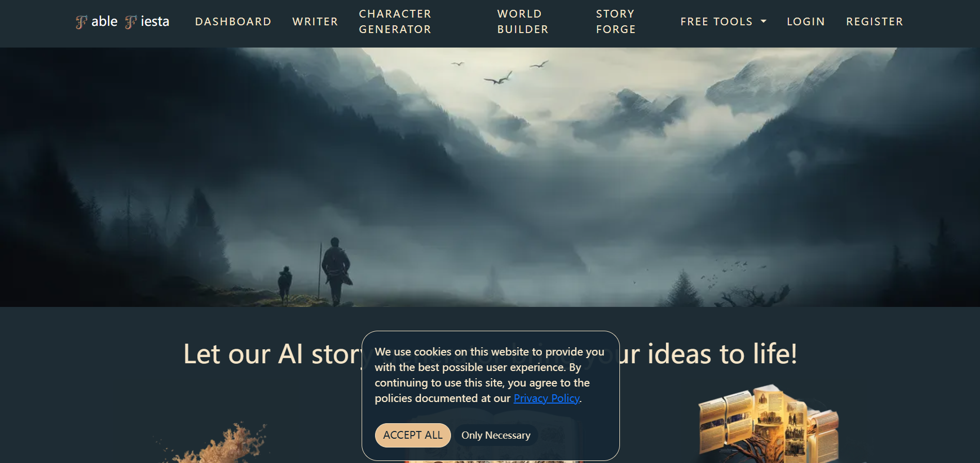Click the ornate F before 'able'
Image resolution: width=980 pixels, height=463 pixels.
82,22
